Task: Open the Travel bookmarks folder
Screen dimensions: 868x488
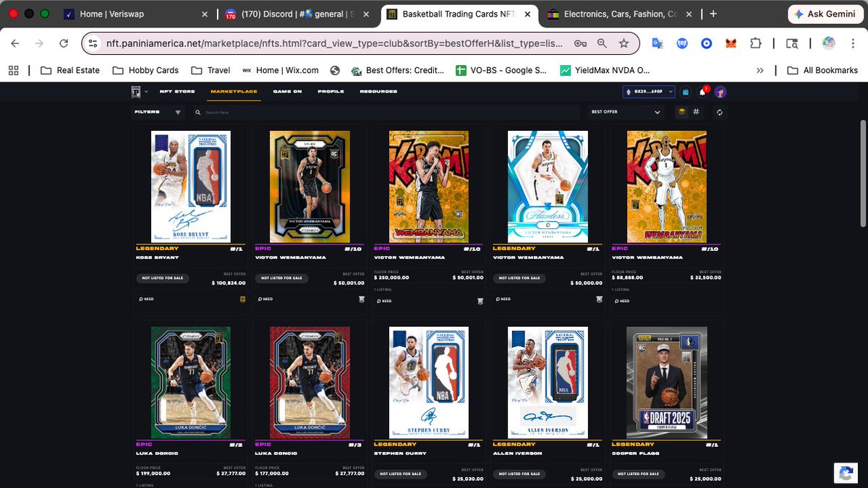Action: pos(210,70)
